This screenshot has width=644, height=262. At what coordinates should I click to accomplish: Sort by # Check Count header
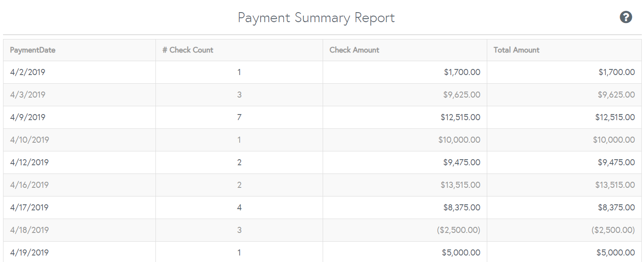click(x=188, y=50)
